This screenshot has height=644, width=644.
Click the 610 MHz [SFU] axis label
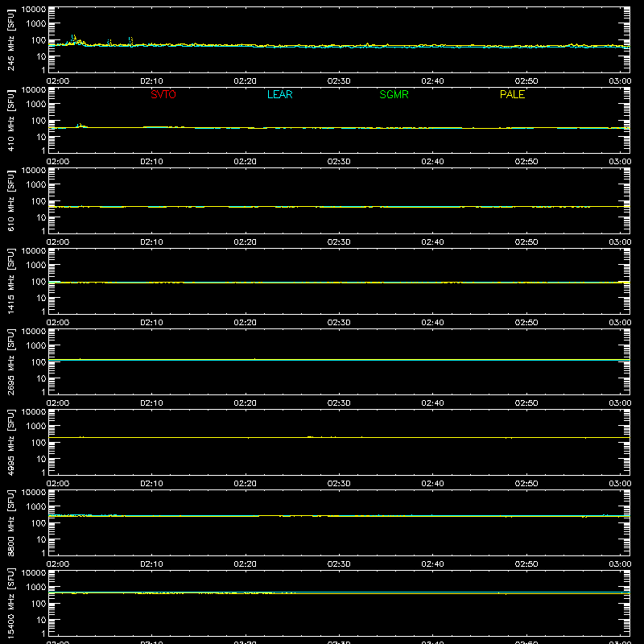tap(10, 200)
